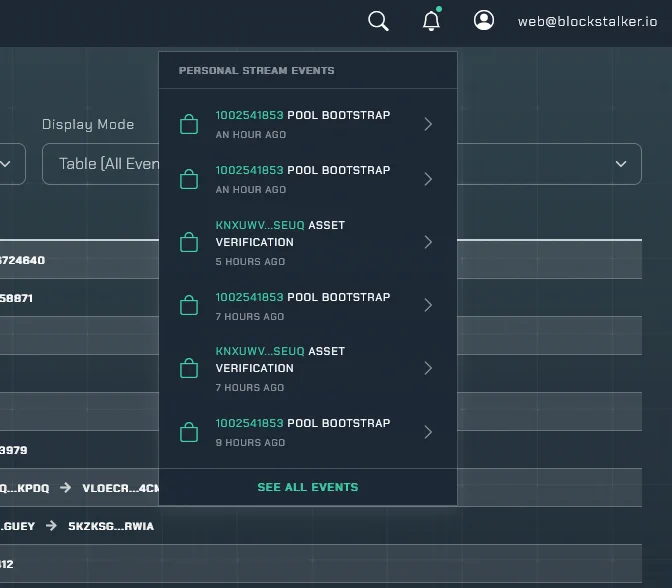Click table cell ending 724640
The height and width of the screenshot is (588, 672).
pyautogui.click(x=22, y=260)
